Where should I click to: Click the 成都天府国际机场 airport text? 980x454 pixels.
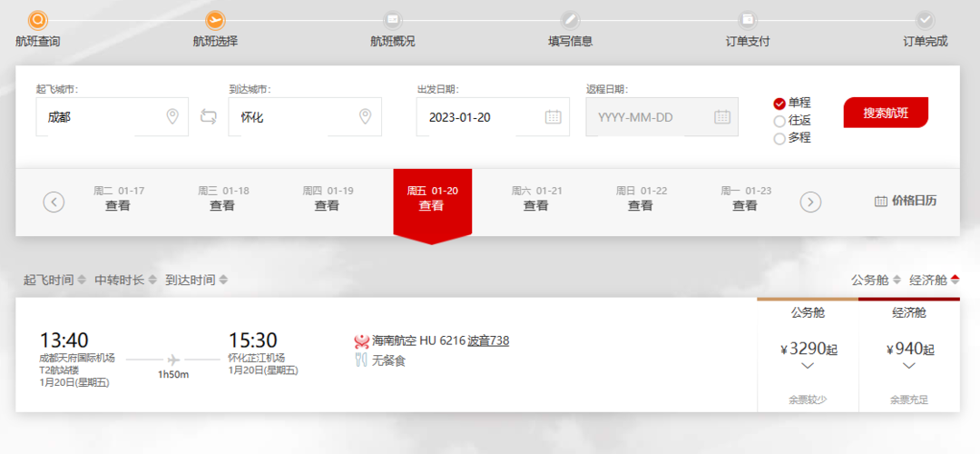coord(77,359)
